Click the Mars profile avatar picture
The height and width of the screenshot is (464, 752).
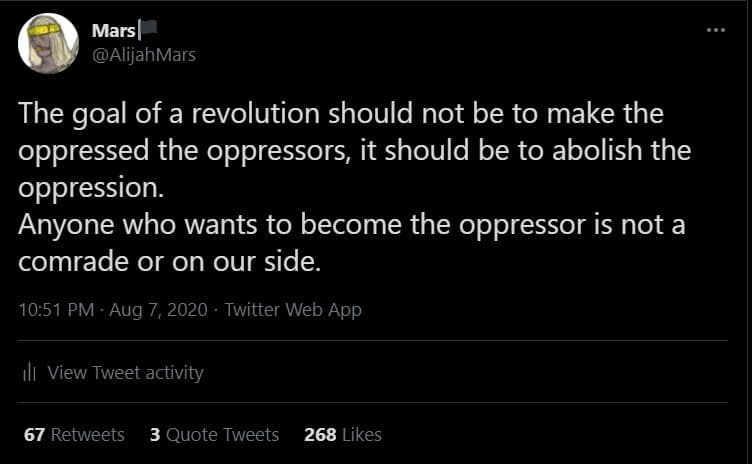50,43
